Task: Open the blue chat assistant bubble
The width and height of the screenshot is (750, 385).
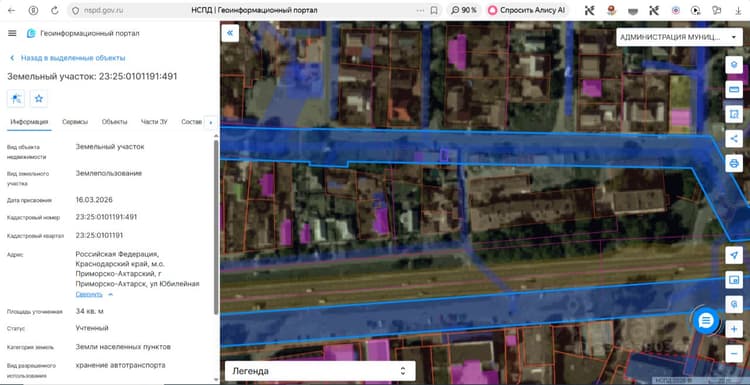Action: click(x=706, y=321)
